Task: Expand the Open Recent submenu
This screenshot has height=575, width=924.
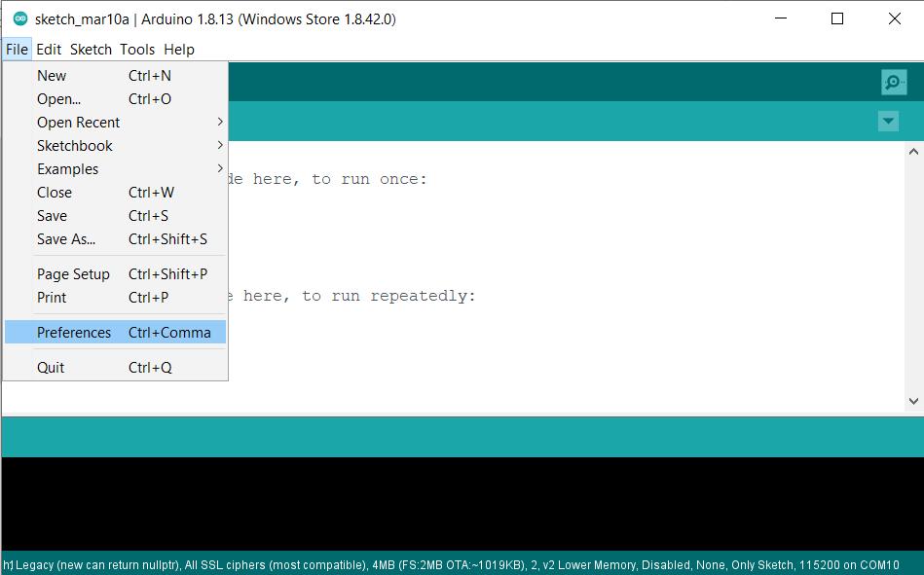Action: pyautogui.click(x=115, y=122)
